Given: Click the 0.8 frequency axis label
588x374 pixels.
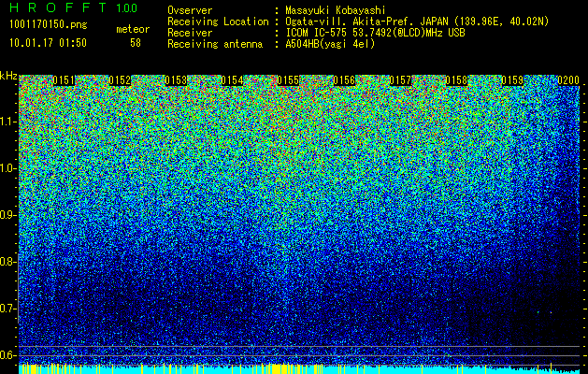Looking at the screenshot, I should point(8,262).
